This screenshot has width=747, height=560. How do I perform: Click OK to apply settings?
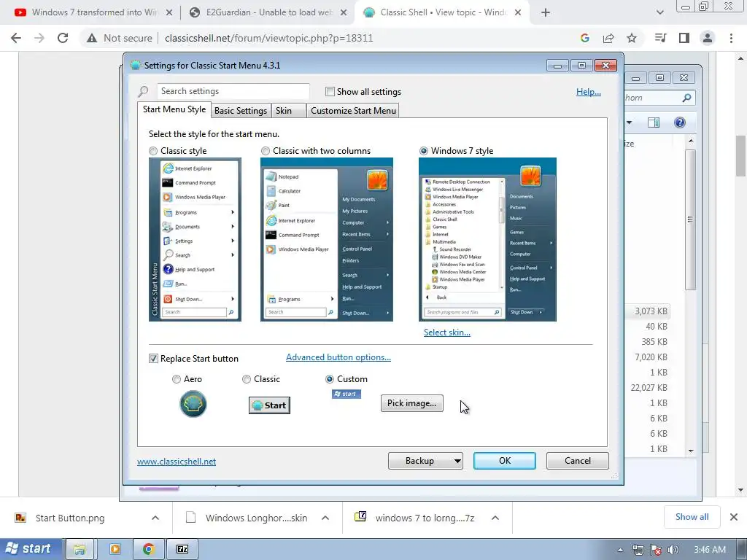pyautogui.click(x=505, y=461)
